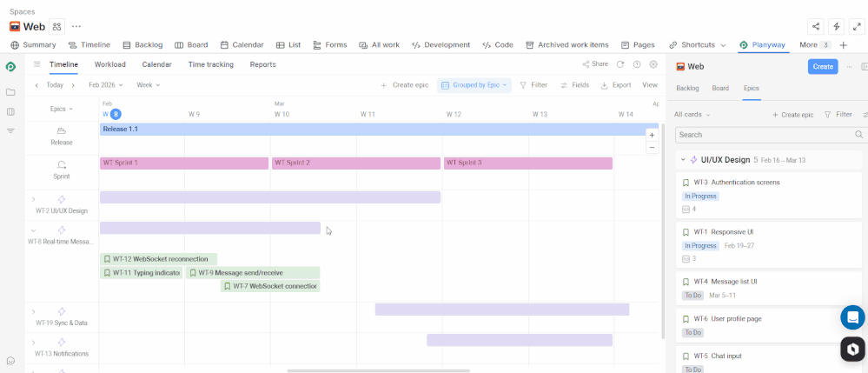Screen dimensions: 868x373
Task: Select the Release 1.1 bar
Action: [379, 130]
